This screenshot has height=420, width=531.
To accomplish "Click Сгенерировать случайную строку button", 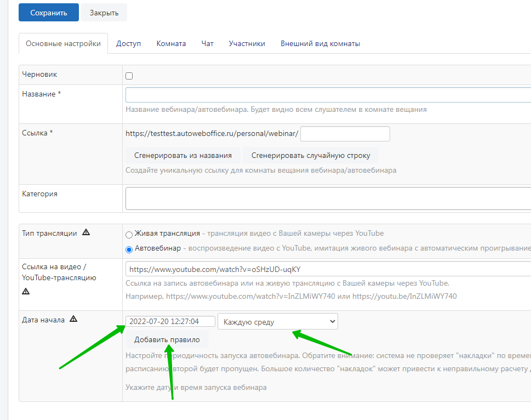I will click(311, 156).
